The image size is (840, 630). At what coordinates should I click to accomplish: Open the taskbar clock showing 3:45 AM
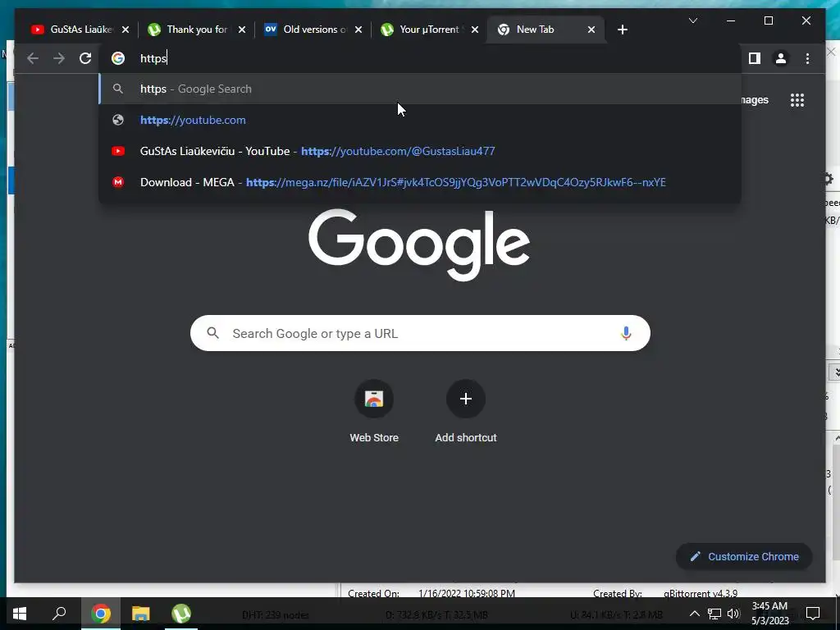769,614
